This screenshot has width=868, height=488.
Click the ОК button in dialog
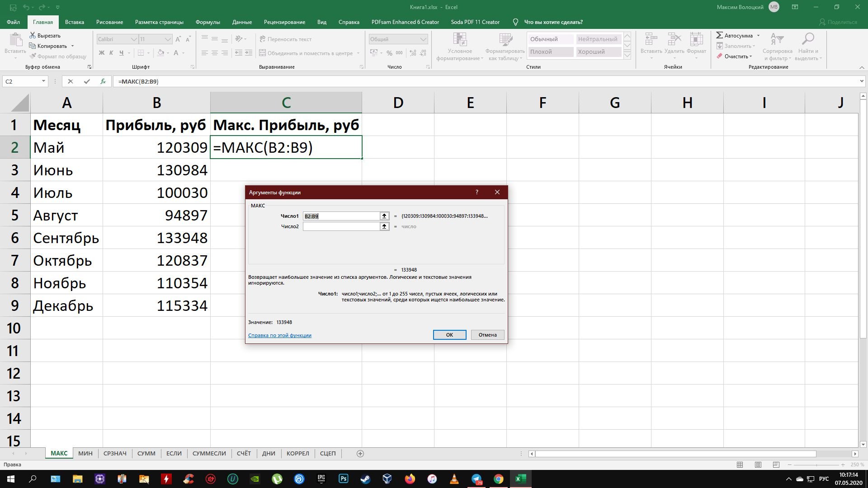click(x=449, y=334)
